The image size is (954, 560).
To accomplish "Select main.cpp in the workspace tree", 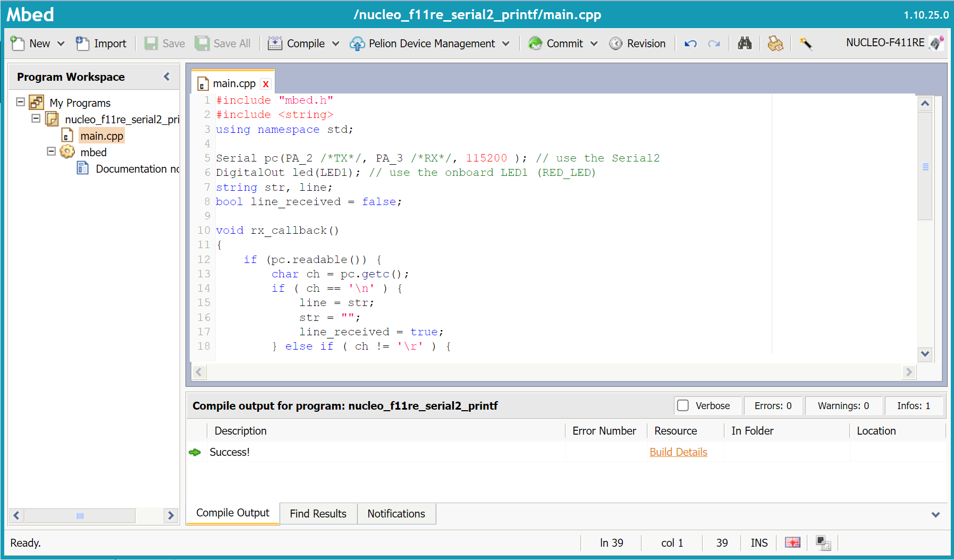I will [102, 135].
